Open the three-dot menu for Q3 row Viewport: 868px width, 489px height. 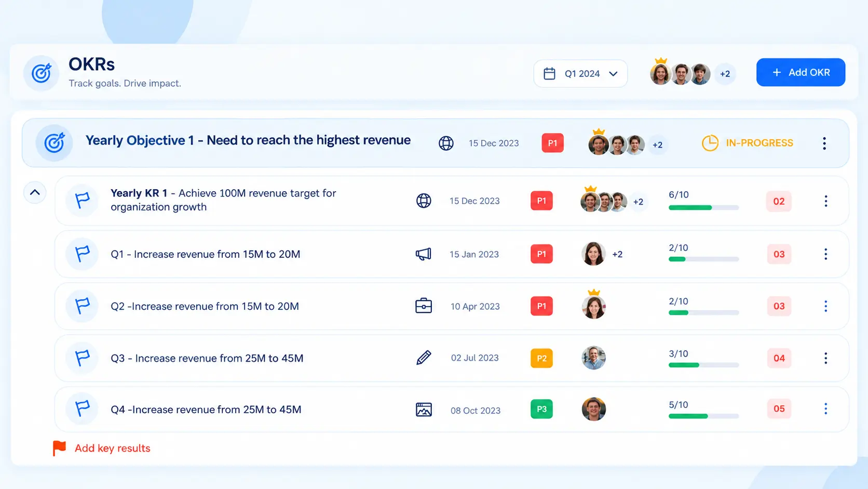point(826,358)
